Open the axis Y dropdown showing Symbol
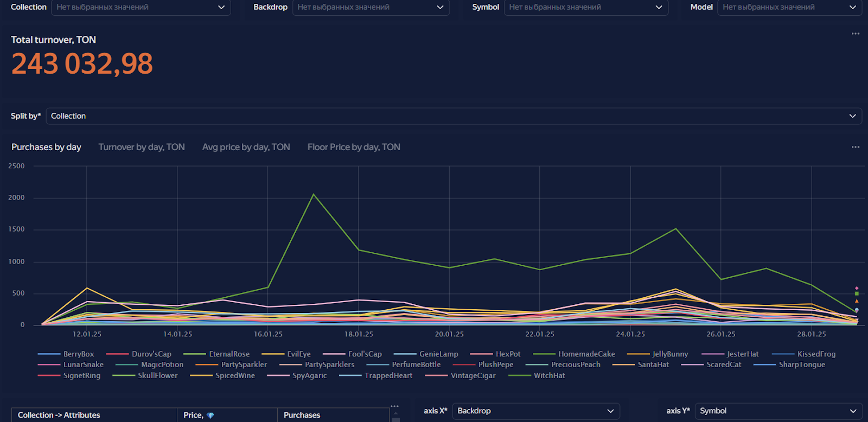 pos(778,411)
